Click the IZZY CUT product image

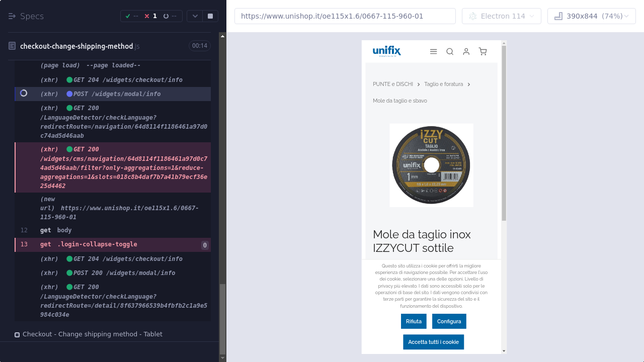click(431, 165)
